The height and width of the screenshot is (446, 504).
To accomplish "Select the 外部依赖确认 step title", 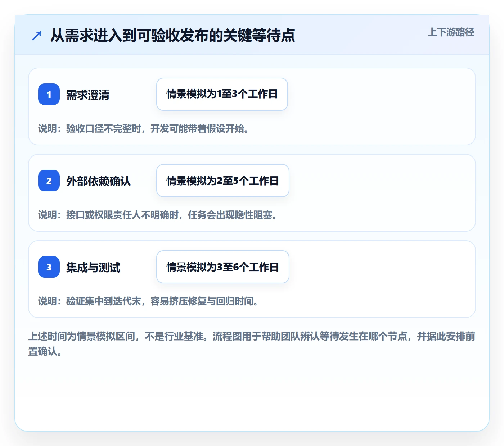I will 99,181.
